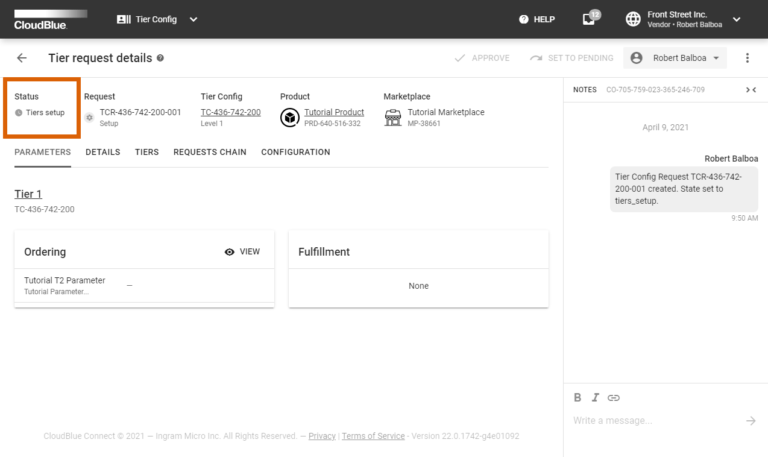Click the Tutorial Product cube icon

point(289,118)
